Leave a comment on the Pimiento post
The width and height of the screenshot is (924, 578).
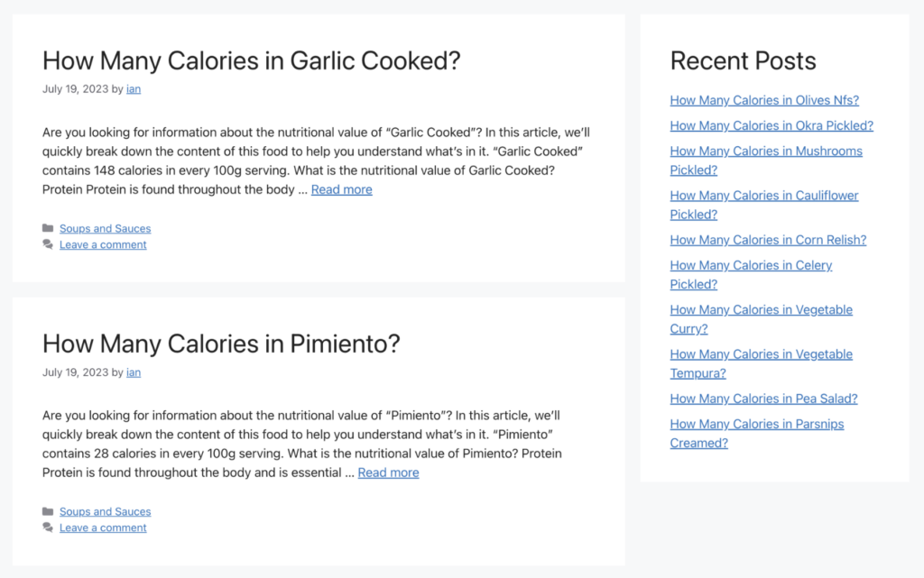tap(103, 528)
